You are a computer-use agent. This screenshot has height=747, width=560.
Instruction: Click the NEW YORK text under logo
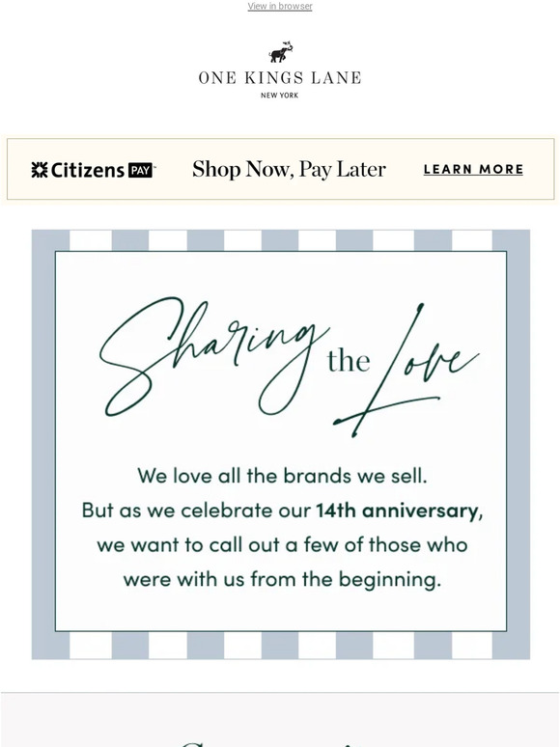pos(280,96)
